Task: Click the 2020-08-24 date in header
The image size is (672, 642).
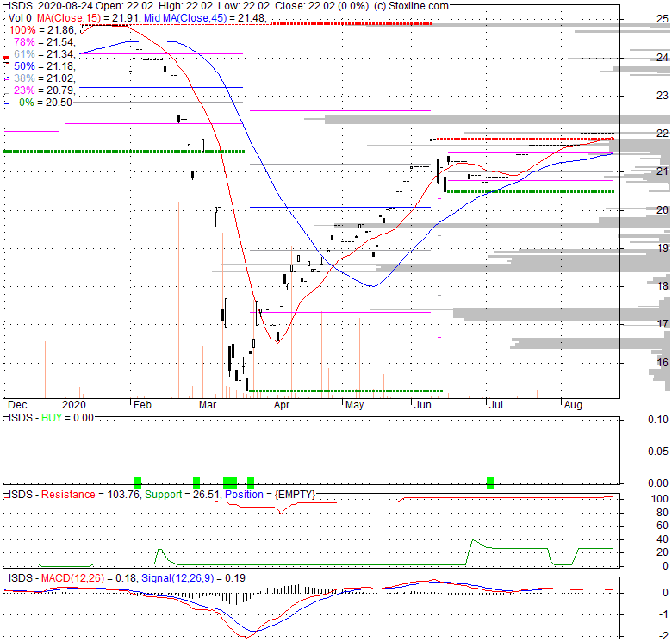Action: click(65, 6)
